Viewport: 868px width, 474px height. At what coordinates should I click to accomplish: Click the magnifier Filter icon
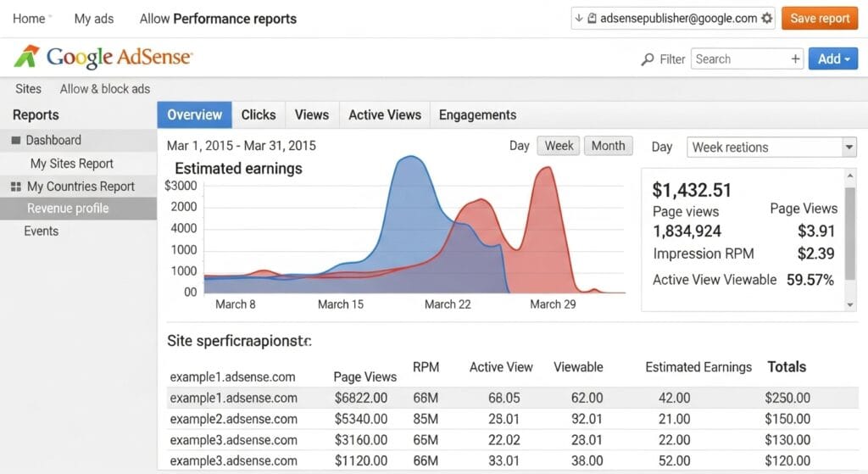647,59
